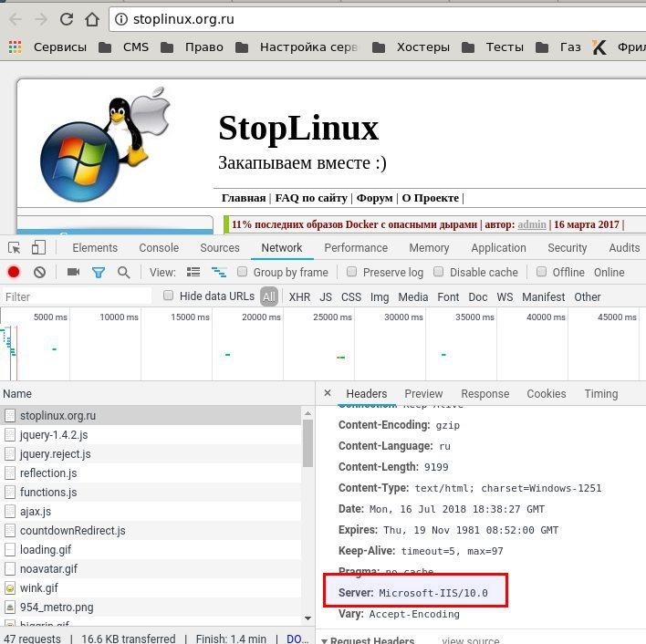Click the admin author link
The height and width of the screenshot is (644, 646).
tap(532, 224)
